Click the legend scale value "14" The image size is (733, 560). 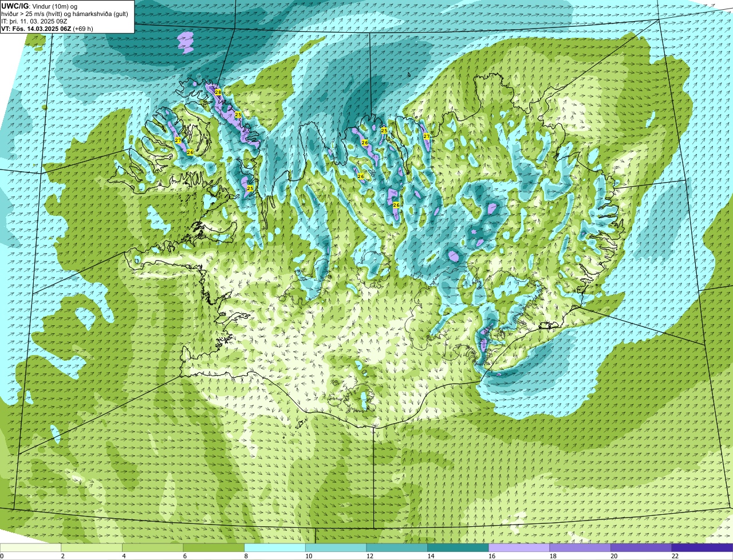[431, 556]
